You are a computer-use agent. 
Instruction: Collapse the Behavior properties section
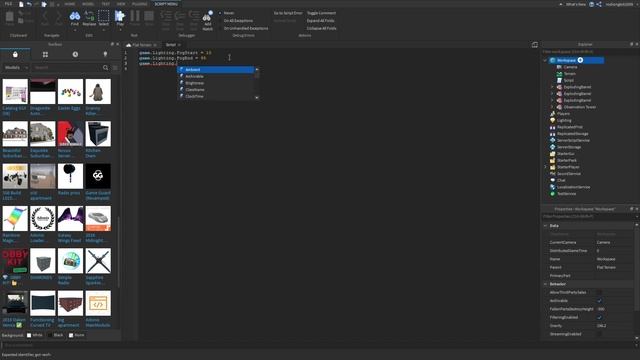pyautogui.click(x=545, y=284)
